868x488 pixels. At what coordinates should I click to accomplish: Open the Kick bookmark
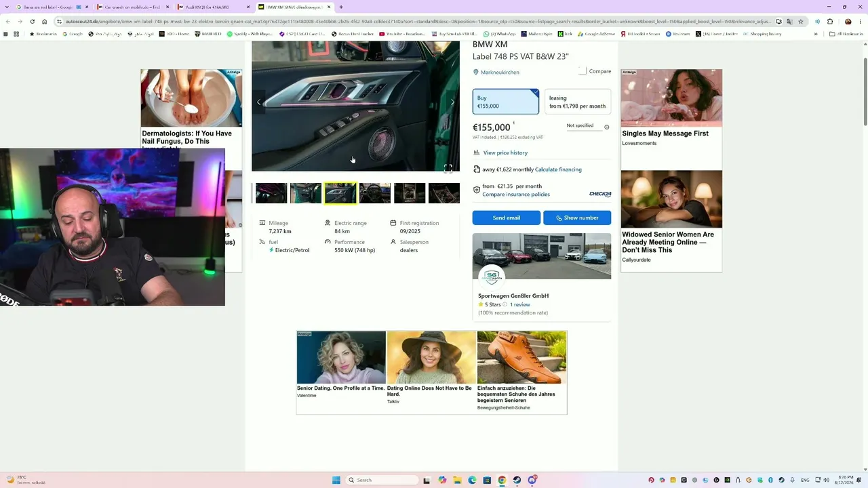564,34
